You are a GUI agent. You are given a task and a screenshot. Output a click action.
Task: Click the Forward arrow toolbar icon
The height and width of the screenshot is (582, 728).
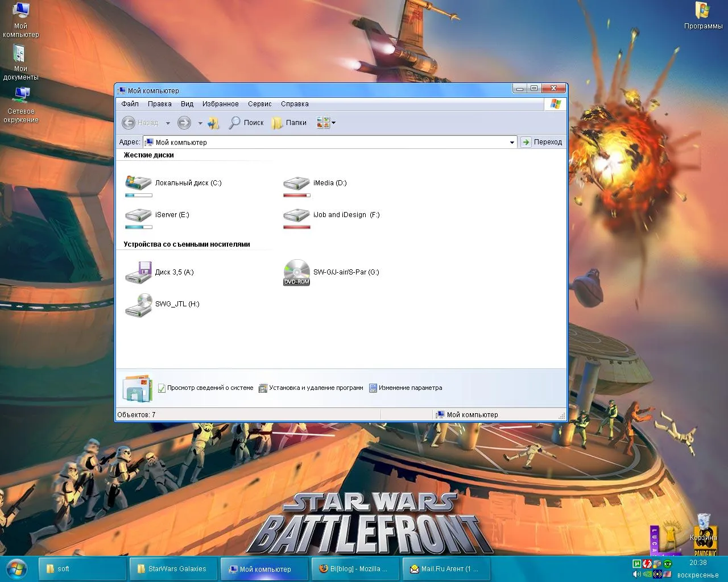(x=184, y=123)
